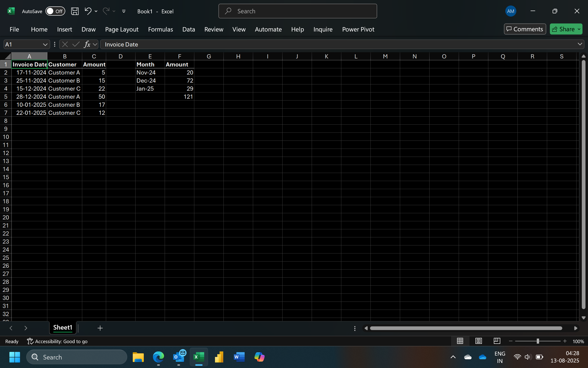Select column F header
Image resolution: width=588 pixels, height=368 pixels.
pos(179,57)
